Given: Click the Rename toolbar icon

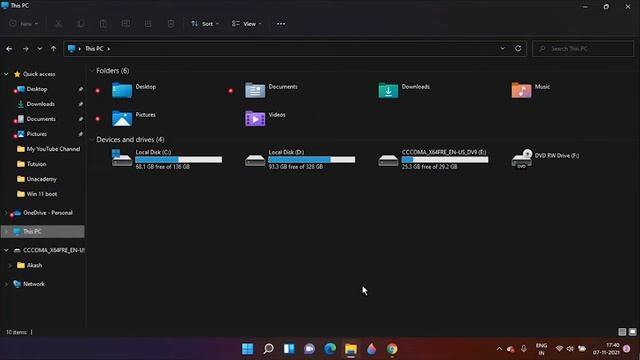Looking at the screenshot, I should (x=126, y=24).
